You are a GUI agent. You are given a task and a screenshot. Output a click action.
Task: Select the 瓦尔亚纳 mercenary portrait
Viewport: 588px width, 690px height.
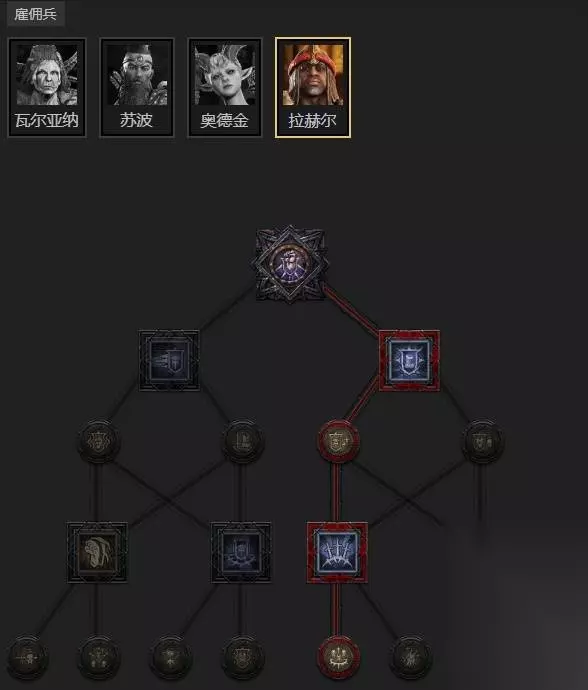point(47,88)
